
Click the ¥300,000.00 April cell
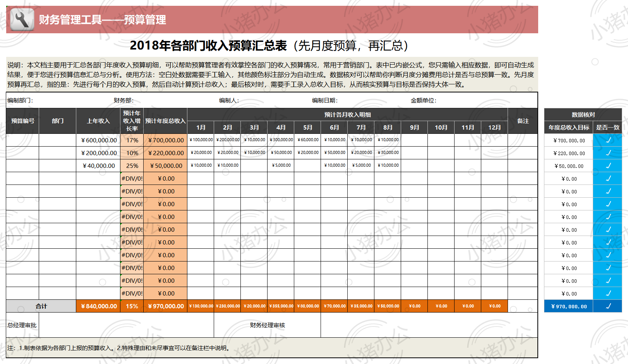[281, 140]
